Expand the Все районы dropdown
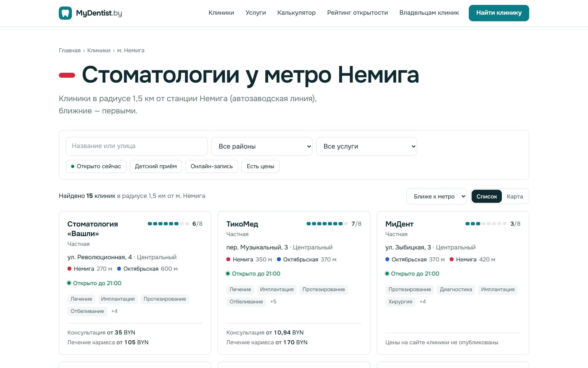This screenshot has width=588, height=368. point(262,146)
